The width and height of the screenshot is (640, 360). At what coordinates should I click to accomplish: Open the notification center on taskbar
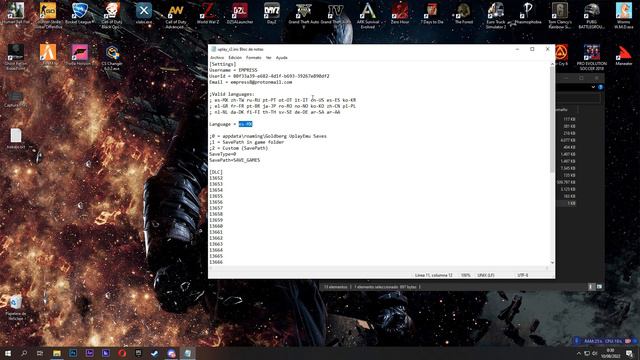point(629,353)
